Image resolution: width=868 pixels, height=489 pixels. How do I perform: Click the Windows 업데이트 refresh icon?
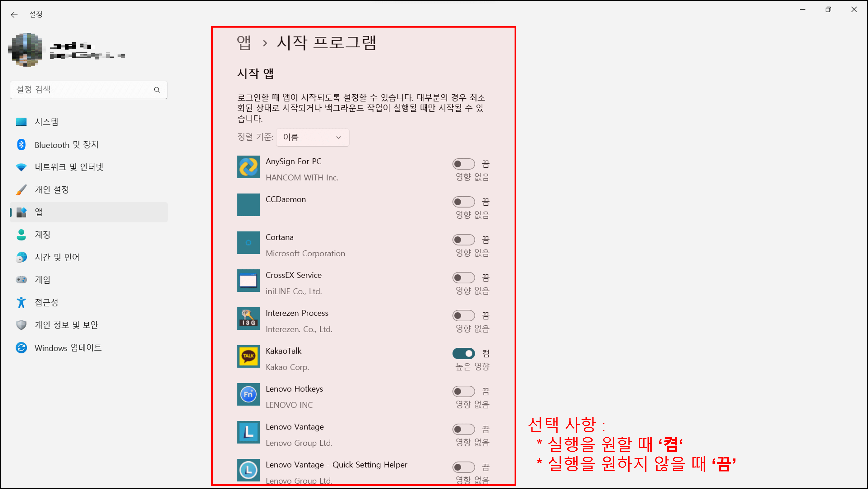click(21, 347)
